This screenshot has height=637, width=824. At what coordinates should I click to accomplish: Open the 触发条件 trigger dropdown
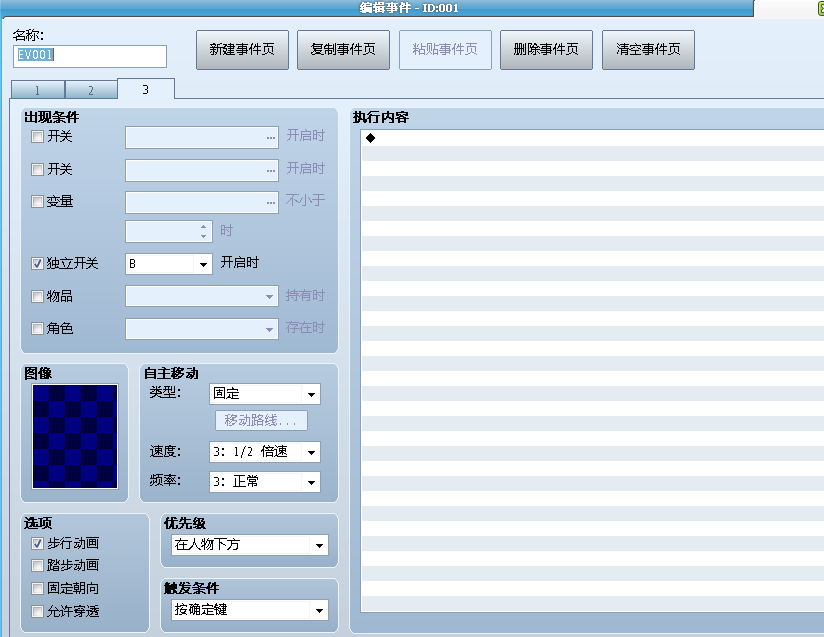[x=250, y=610]
